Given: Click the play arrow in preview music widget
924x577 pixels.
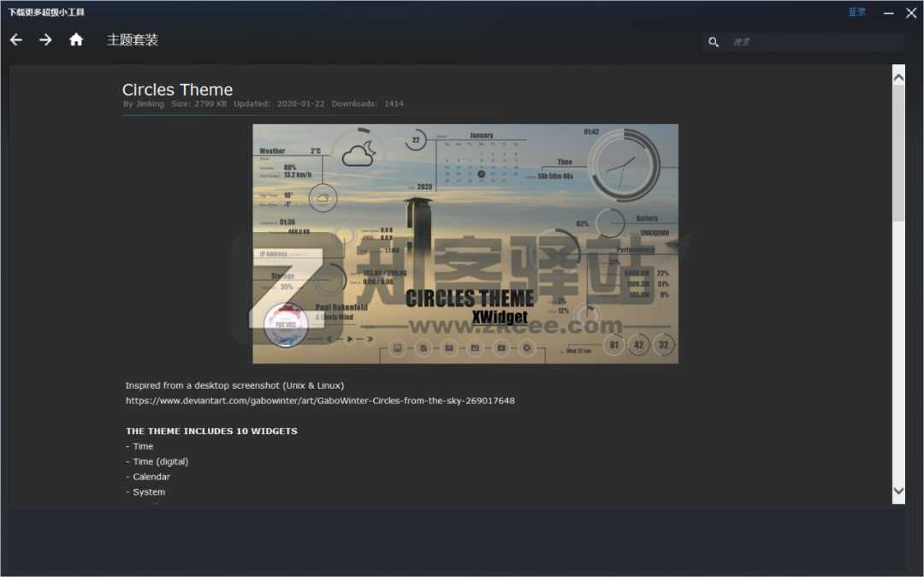Looking at the screenshot, I should (350, 339).
